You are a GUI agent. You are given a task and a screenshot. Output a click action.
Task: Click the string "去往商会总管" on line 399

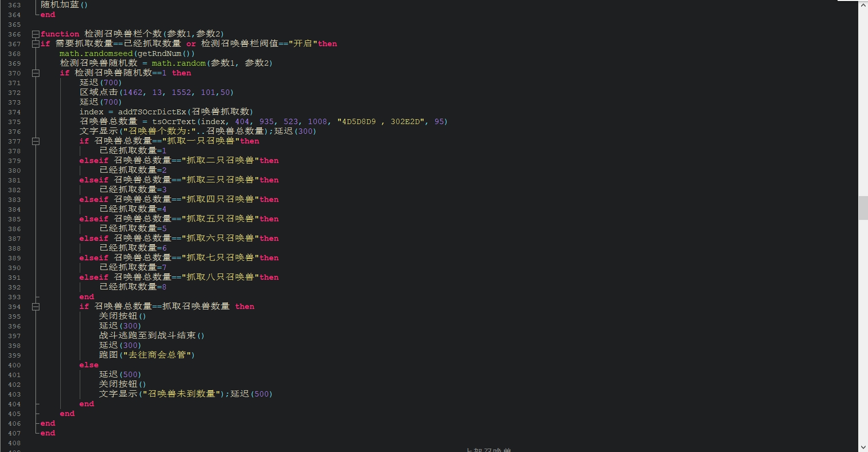pyautogui.click(x=157, y=355)
